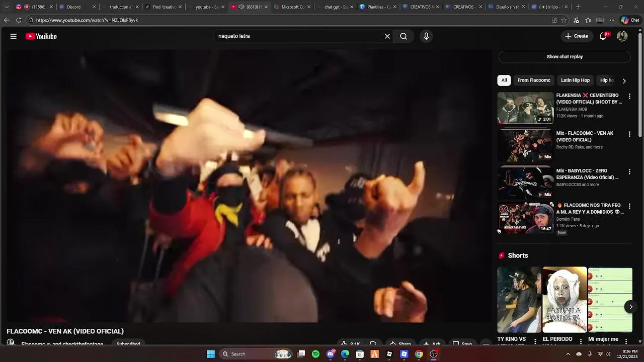Open the YouTube notifications bell

[603, 36]
